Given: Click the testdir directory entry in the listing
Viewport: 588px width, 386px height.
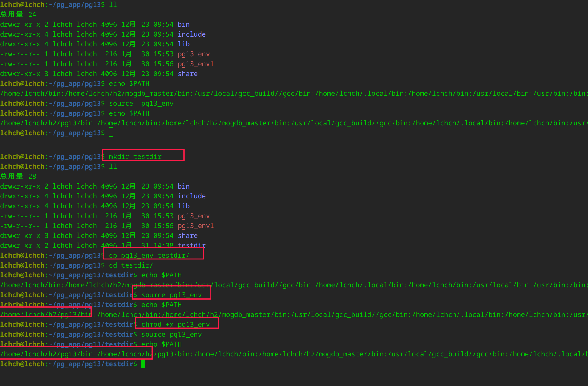Looking at the screenshot, I should pyautogui.click(x=192, y=245).
